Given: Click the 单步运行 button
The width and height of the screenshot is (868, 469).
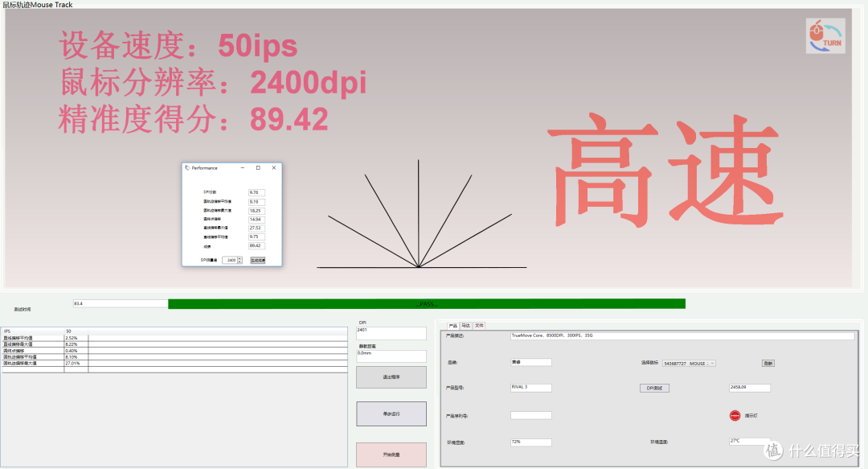Looking at the screenshot, I should (391, 413).
